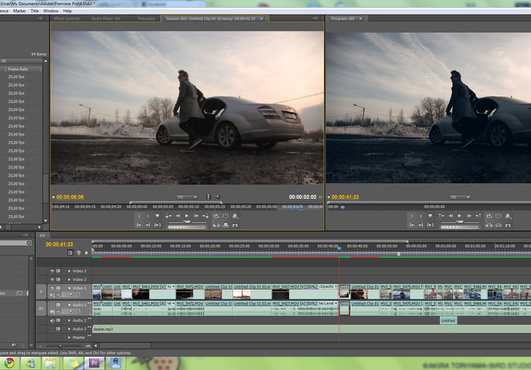The width and height of the screenshot is (531, 370).
Task: Go to In point in Source monitor
Action: (x=139, y=225)
